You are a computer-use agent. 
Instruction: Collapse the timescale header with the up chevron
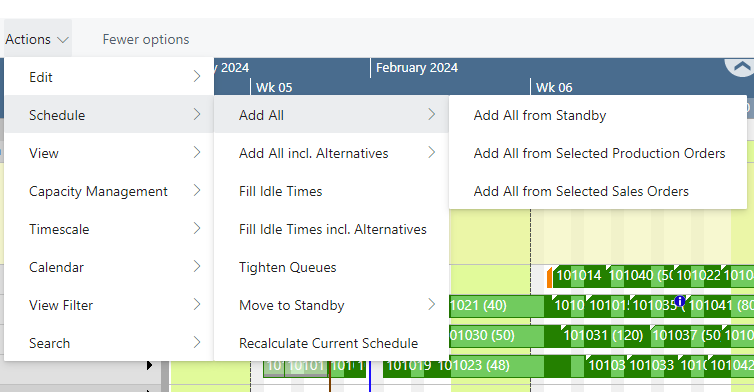pyautogui.click(x=741, y=66)
